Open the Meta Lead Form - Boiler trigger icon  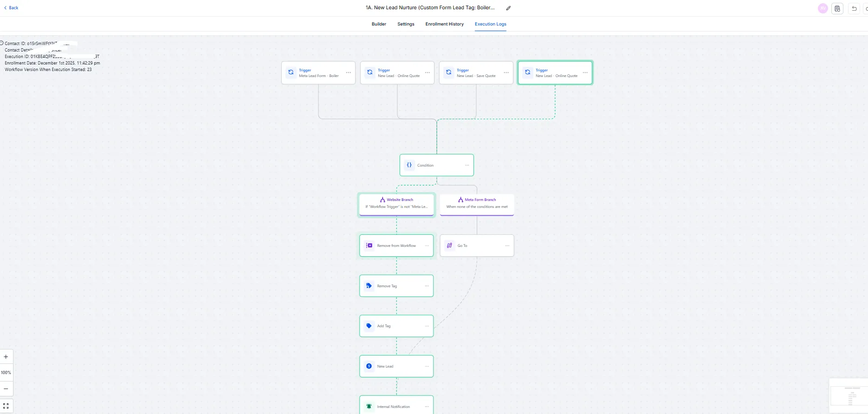(x=291, y=72)
